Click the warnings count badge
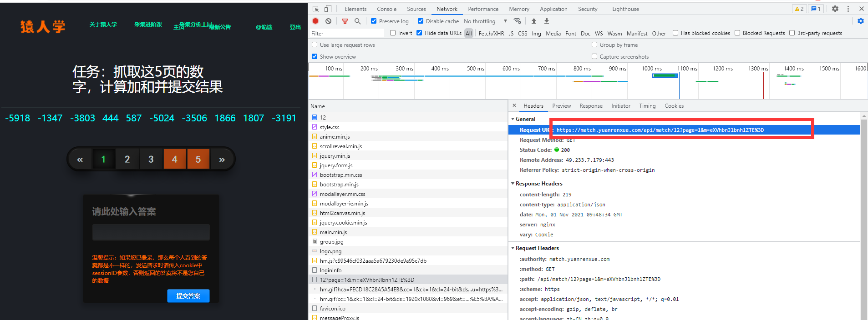Image resolution: width=868 pixels, height=320 pixels. tap(799, 9)
